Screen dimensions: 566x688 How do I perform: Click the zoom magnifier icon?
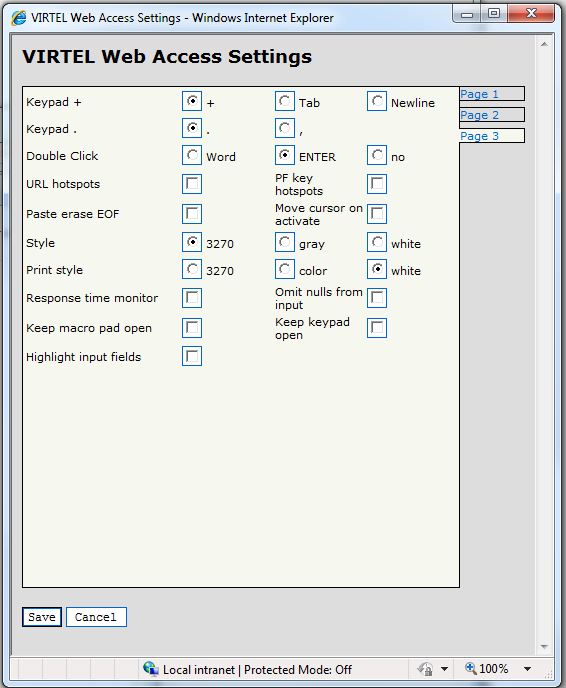click(471, 668)
